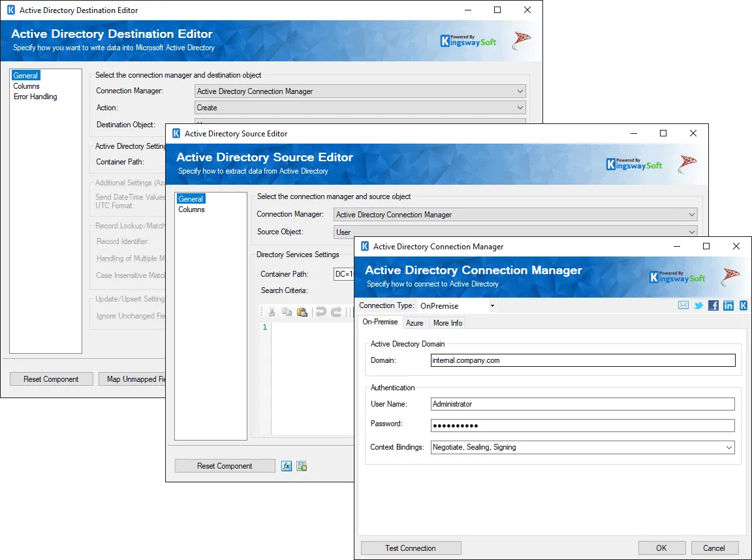Image resolution: width=752 pixels, height=560 pixels.
Task: Click the Search Criteria text editor area
Action: pyautogui.click(x=313, y=379)
